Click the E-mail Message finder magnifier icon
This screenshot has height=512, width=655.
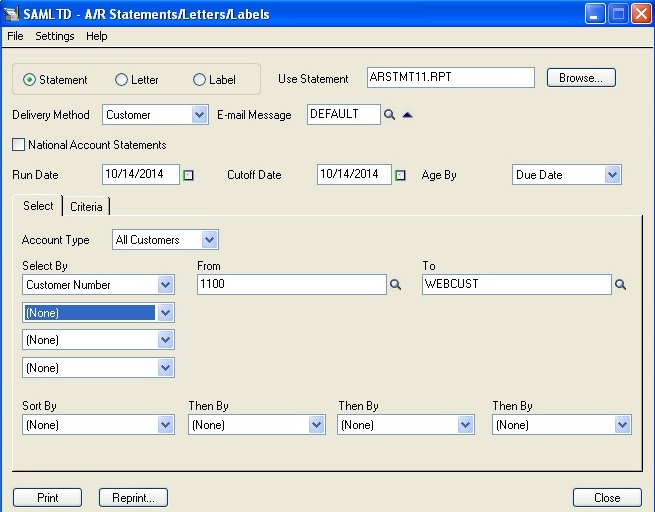[390, 115]
